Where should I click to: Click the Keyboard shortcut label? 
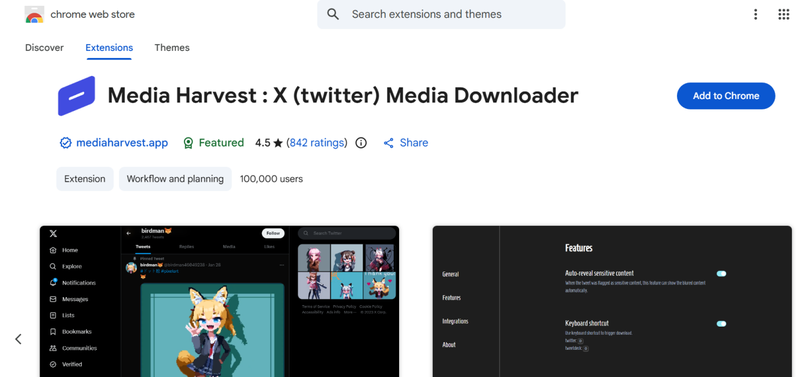pyautogui.click(x=587, y=323)
